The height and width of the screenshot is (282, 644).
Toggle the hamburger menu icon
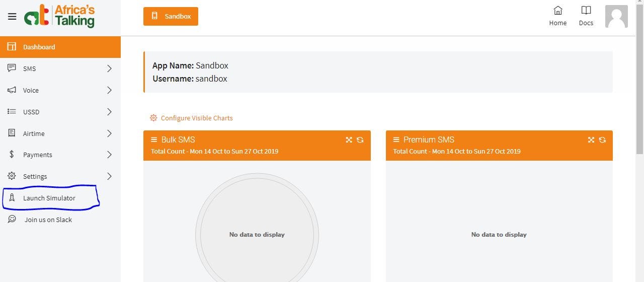click(x=12, y=17)
